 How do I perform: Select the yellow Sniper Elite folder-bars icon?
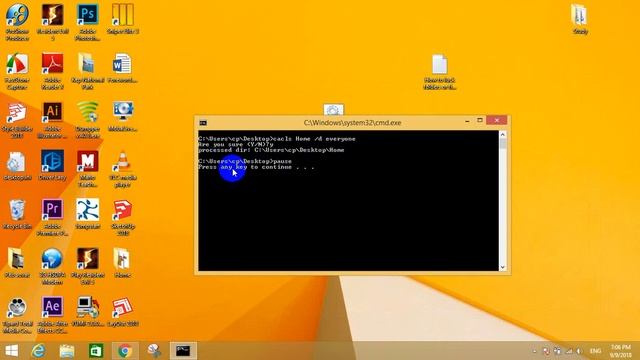click(x=122, y=16)
